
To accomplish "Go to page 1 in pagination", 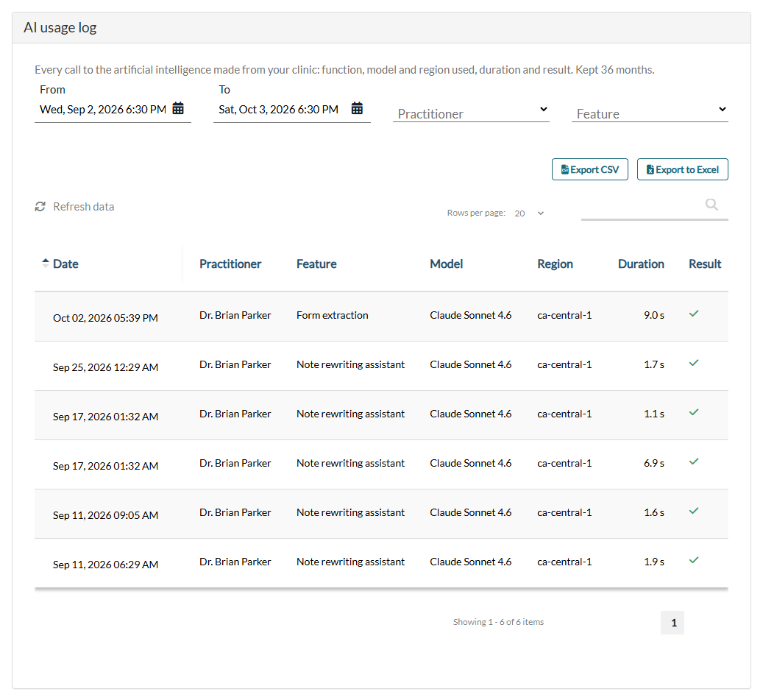I will [x=672, y=623].
